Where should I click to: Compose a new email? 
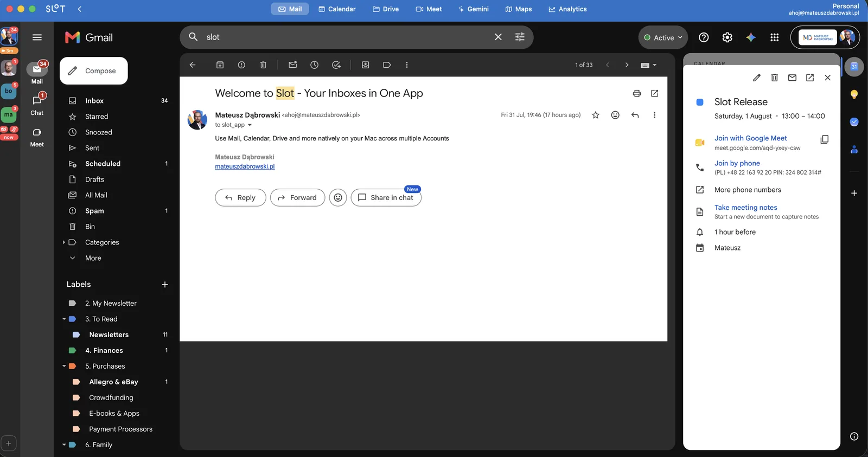point(93,71)
